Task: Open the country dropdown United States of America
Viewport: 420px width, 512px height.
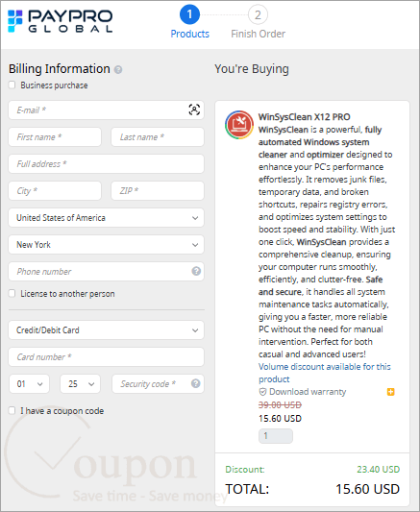Action: pyautogui.click(x=106, y=218)
